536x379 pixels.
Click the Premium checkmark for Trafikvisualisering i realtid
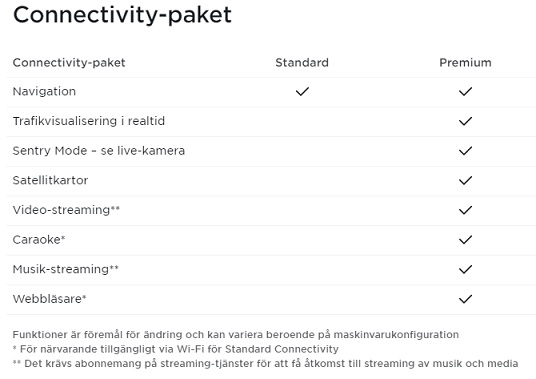pos(465,121)
